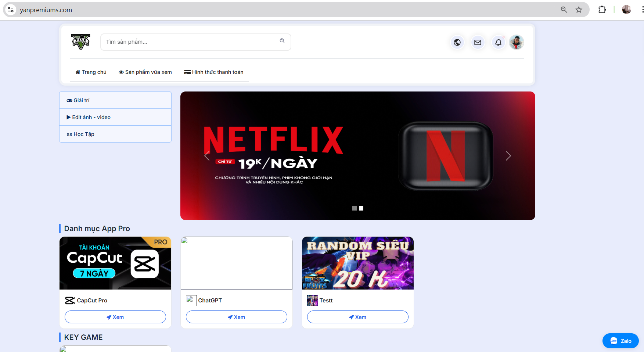Click Xem button under ChatGPT
The width and height of the screenshot is (644, 352).
click(x=237, y=317)
